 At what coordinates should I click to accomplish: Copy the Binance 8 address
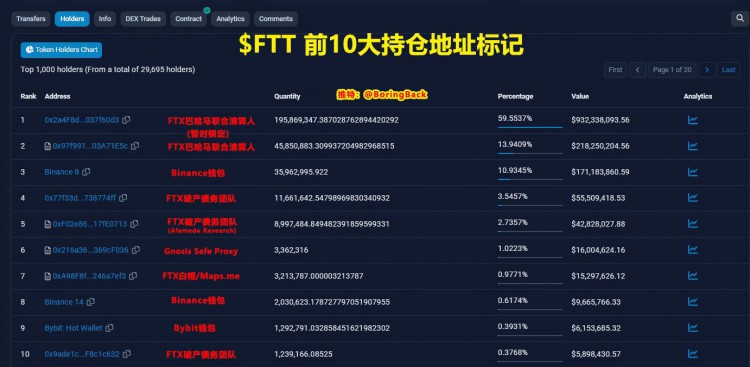(86, 172)
